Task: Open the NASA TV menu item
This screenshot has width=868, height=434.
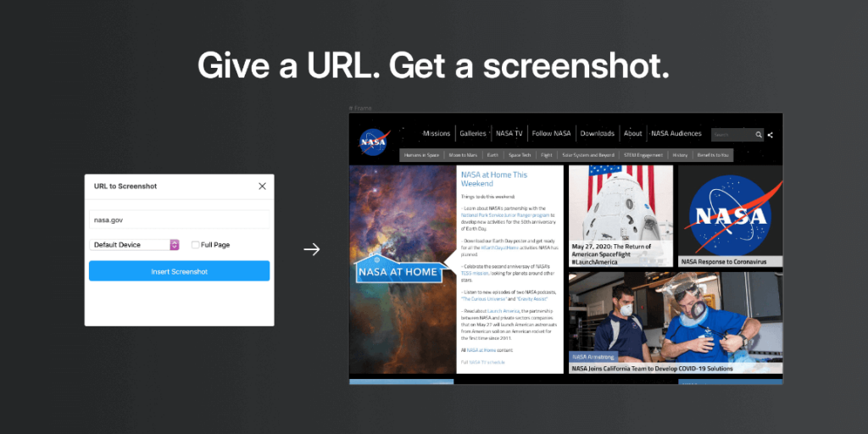Action: 509,133
